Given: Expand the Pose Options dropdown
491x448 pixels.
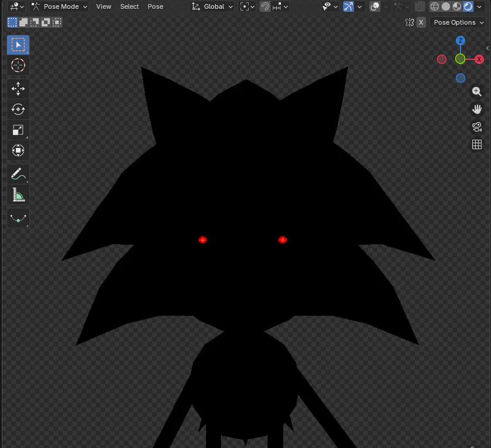Looking at the screenshot, I should pyautogui.click(x=458, y=22).
